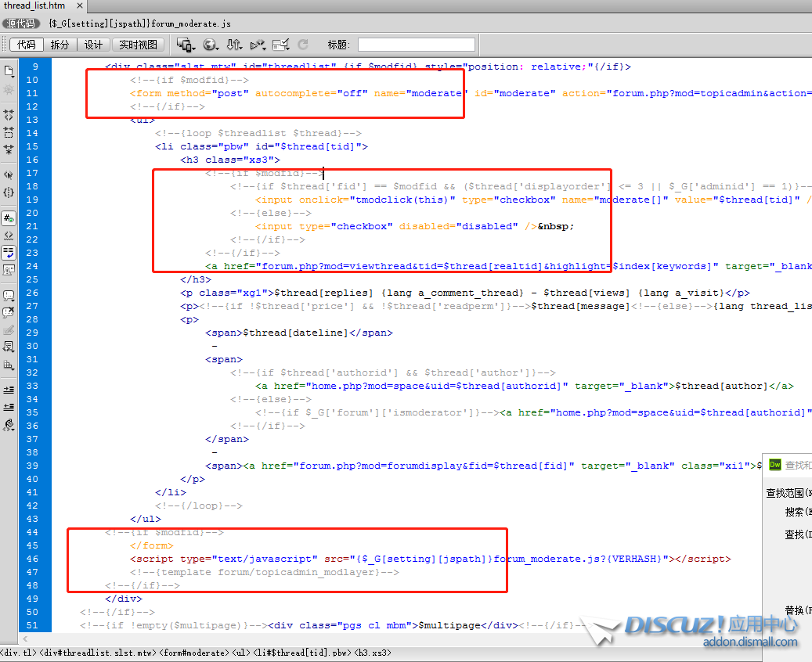
Task: Click the Remove Comment icon
Action: click(9, 313)
